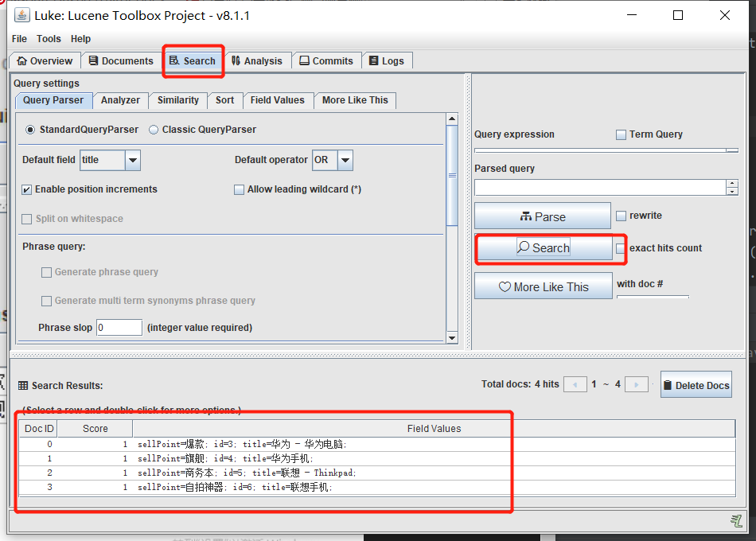Image resolution: width=756 pixels, height=541 pixels.
Task: Select result row with sellPoint=自拍神器
Action: 377,488
